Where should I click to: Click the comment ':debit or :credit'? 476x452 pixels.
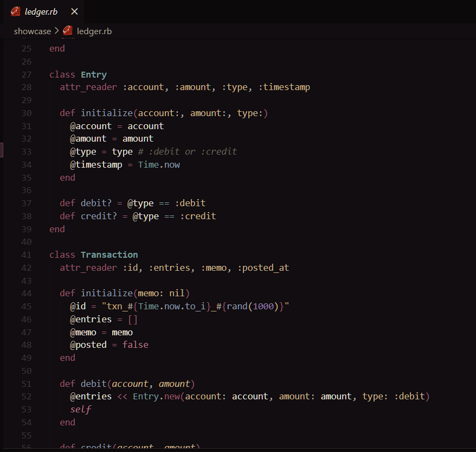tap(187, 151)
